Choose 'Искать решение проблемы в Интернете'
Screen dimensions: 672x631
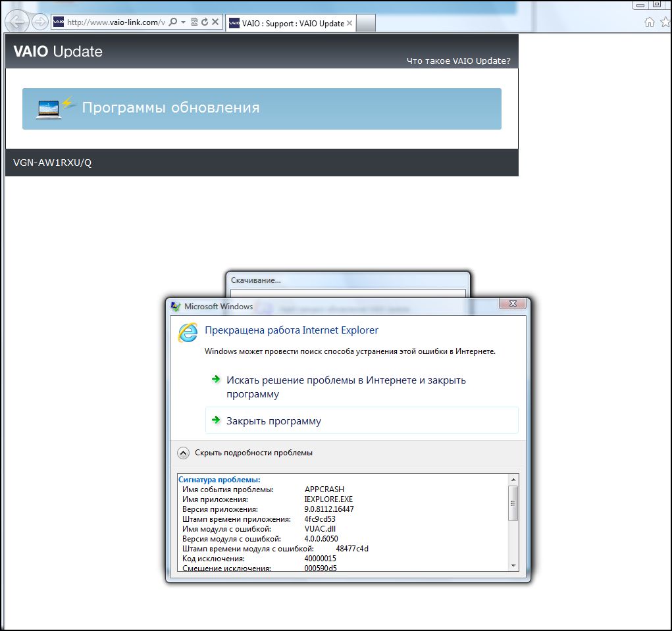coord(346,387)
